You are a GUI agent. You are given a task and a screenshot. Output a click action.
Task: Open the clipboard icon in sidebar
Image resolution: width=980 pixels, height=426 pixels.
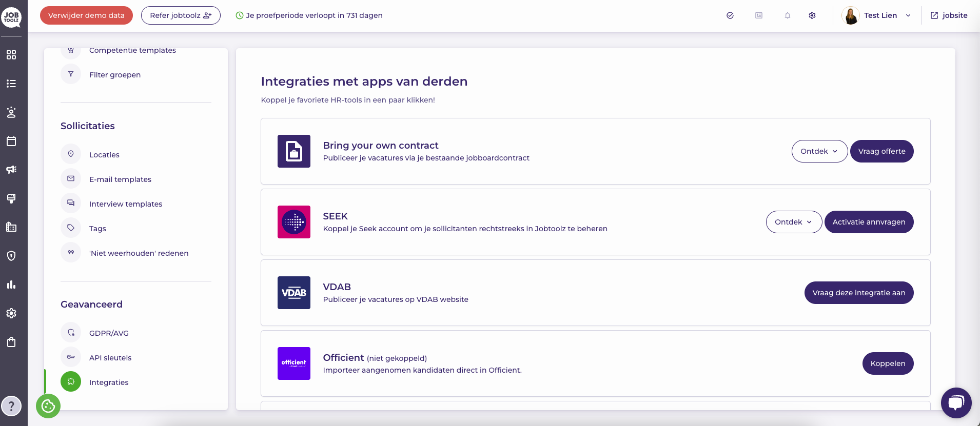coord(11,342)
